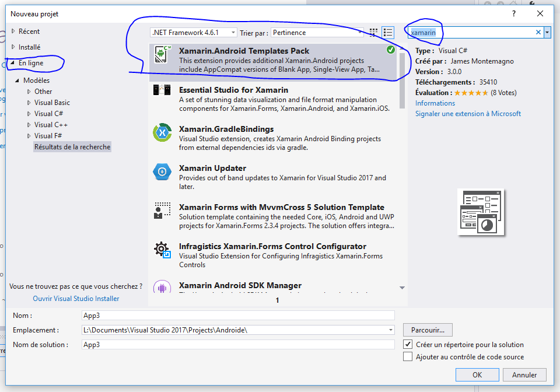Open the dialog help question mark
Viewport: 560px width, 392px height.
pos(513,13)
